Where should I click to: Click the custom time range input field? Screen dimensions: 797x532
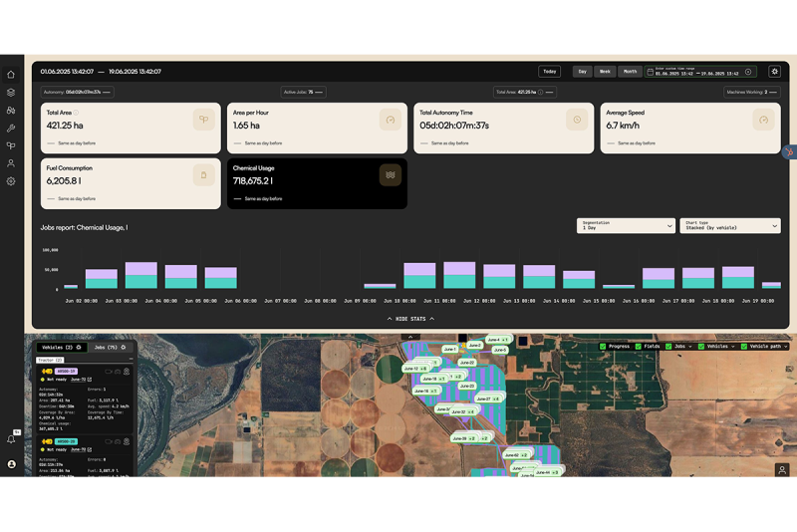click(700, 72)
